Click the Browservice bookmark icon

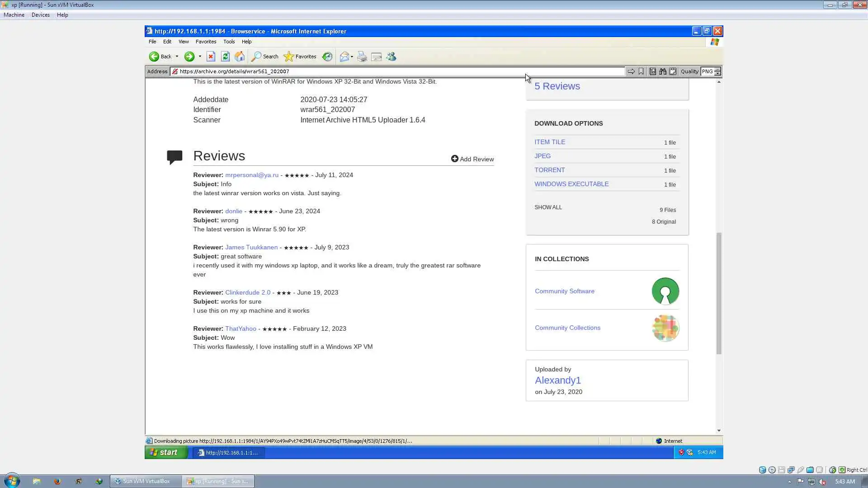click(x=641, y=71)
